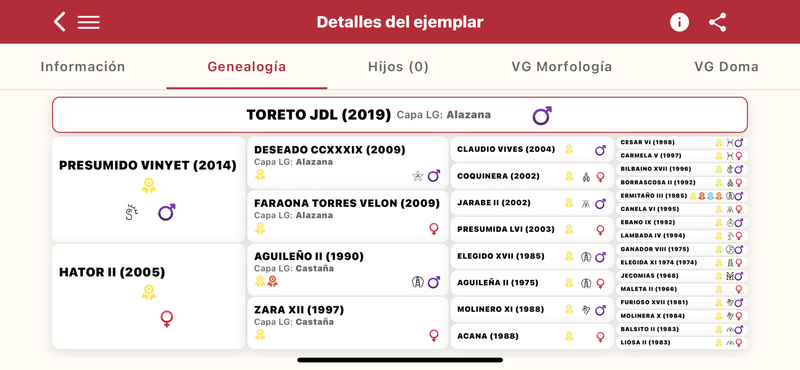Tap the share icon

(x=717, y=22)
